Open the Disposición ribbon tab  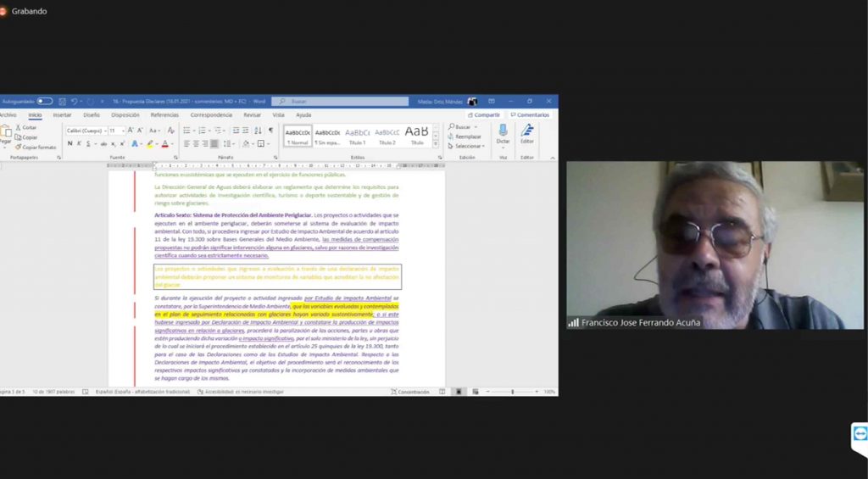125,115
